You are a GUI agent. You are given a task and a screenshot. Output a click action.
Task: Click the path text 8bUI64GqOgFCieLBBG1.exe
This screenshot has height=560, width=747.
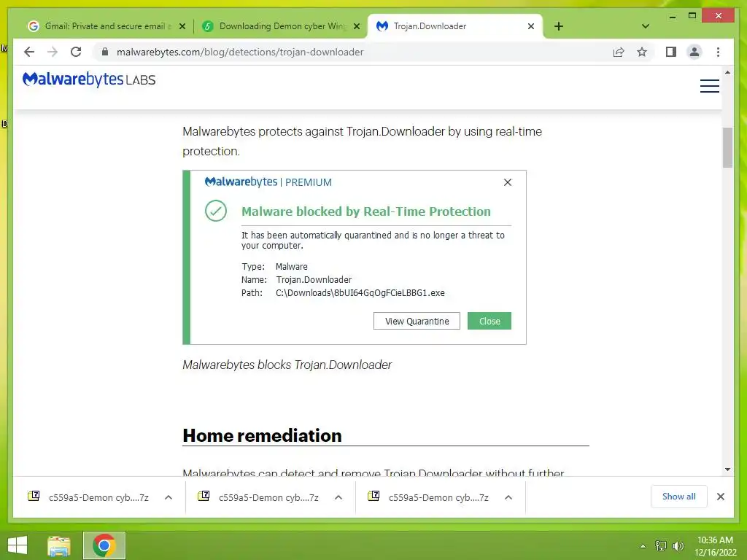coord(390,293)
